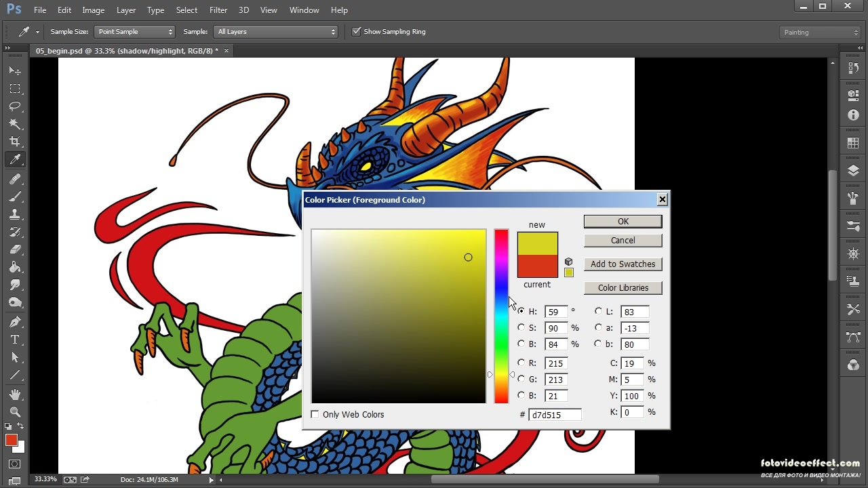Viewport: 868px width, 488px height.
Task: Select the Rectangular Marquee tool
Action: pyautogui.click(x=15, y=89)
